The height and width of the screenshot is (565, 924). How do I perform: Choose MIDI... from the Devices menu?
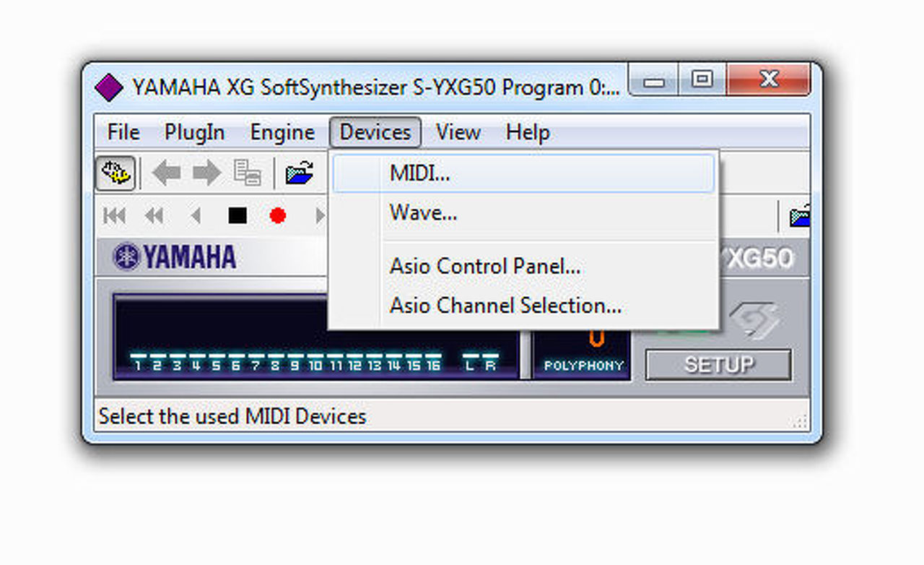524,174
